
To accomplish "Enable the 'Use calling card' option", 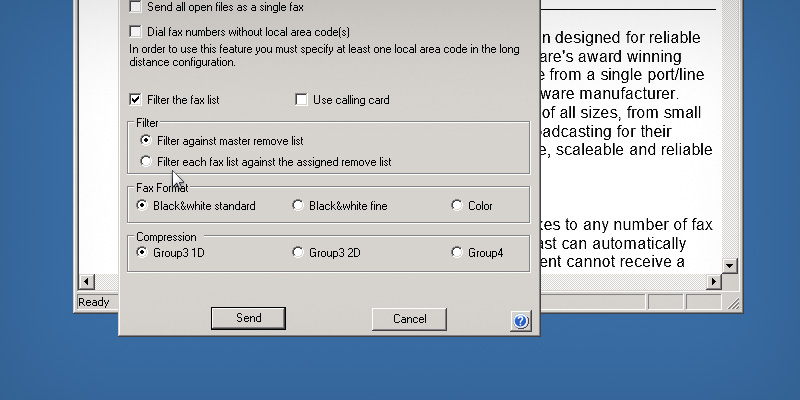I will pos(301,100).
